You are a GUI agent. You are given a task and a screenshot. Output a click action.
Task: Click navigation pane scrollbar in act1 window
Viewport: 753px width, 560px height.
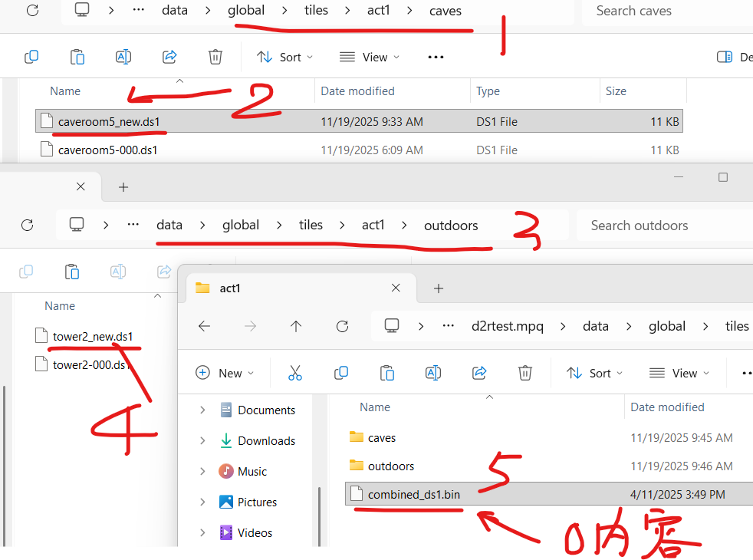point(319,517)
